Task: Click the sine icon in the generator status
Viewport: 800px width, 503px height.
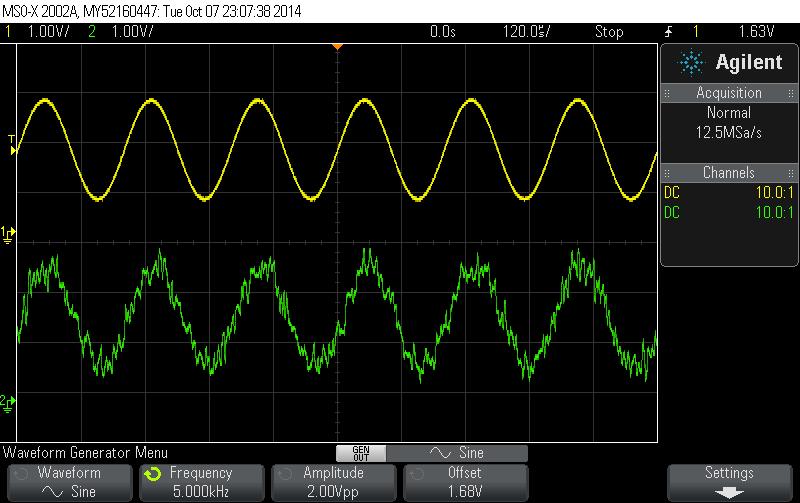Action: click(440, 453)
